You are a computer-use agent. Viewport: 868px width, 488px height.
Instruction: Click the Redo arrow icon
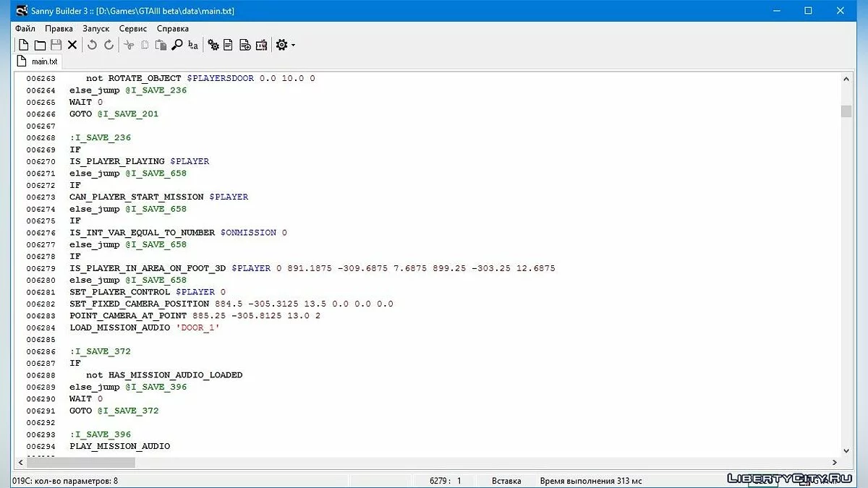click(x=109, y=45)
